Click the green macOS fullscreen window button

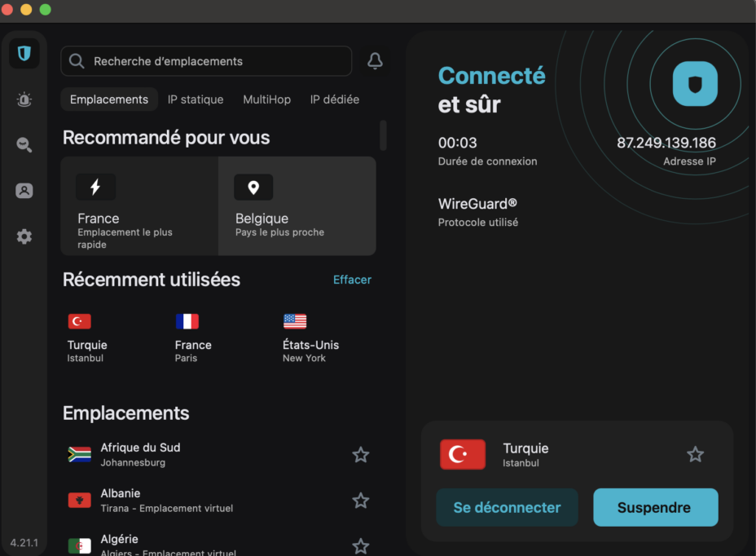46,10
